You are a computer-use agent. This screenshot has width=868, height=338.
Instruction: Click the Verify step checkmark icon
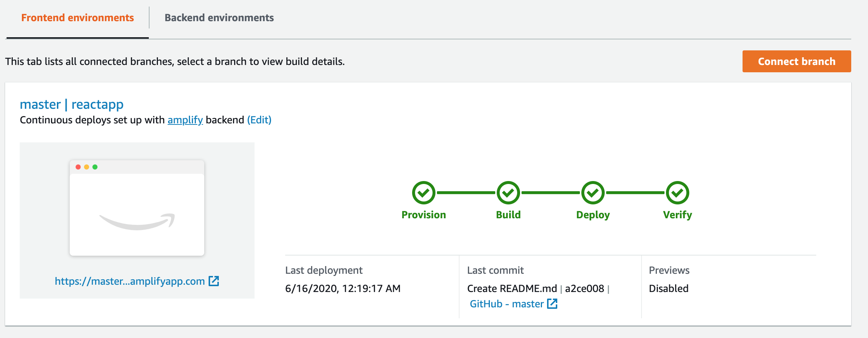pyautogui.click(x=677, y=192)
